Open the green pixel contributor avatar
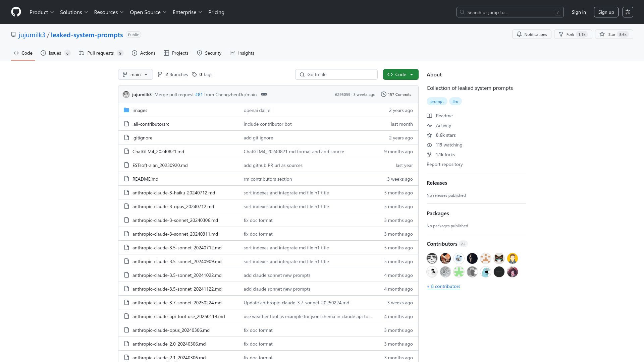 pyautogui.click(x=459, y=272)
